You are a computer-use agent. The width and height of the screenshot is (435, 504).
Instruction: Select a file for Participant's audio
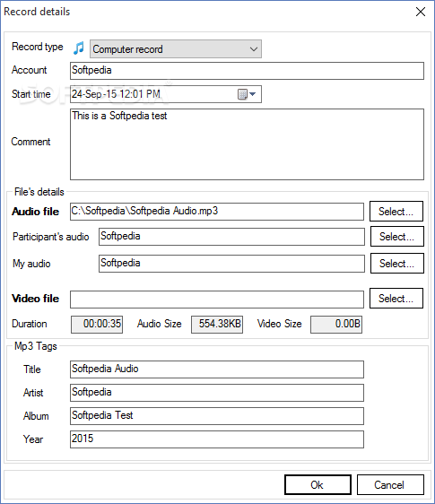pos(397,237)
